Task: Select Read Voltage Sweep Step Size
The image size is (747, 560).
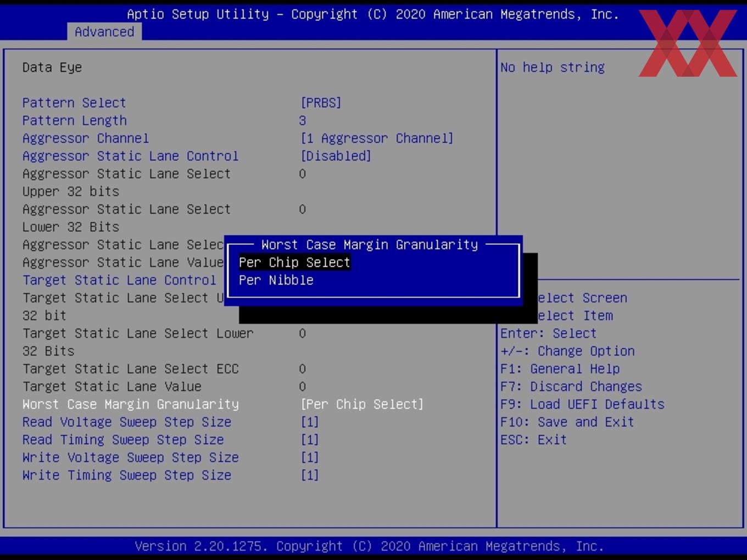Action: pos(127,422)
